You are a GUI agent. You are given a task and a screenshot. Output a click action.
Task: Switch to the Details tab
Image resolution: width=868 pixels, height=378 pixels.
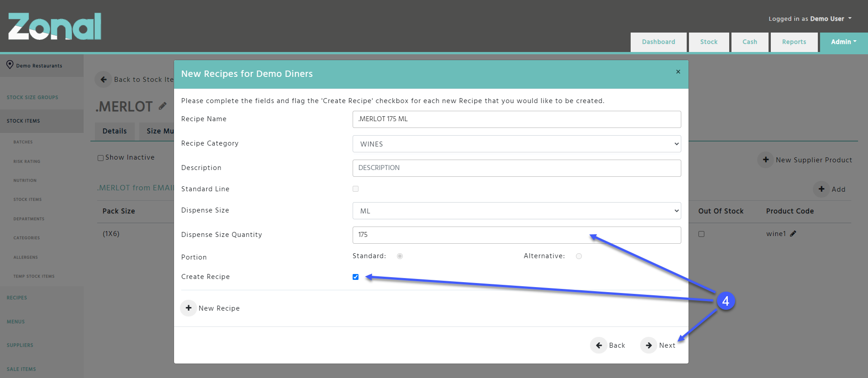(115, 131)
